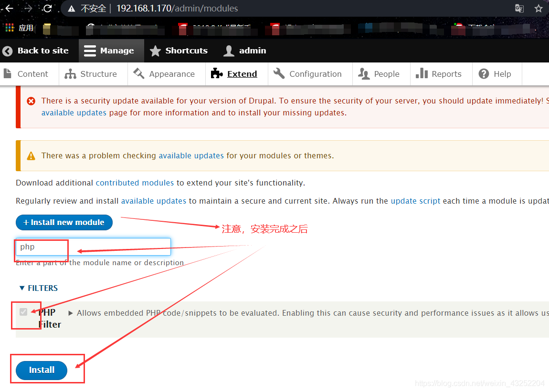The image size is (549, 392).
Task: Click the Extend puzzle piece icon
Action: [217, 73]
